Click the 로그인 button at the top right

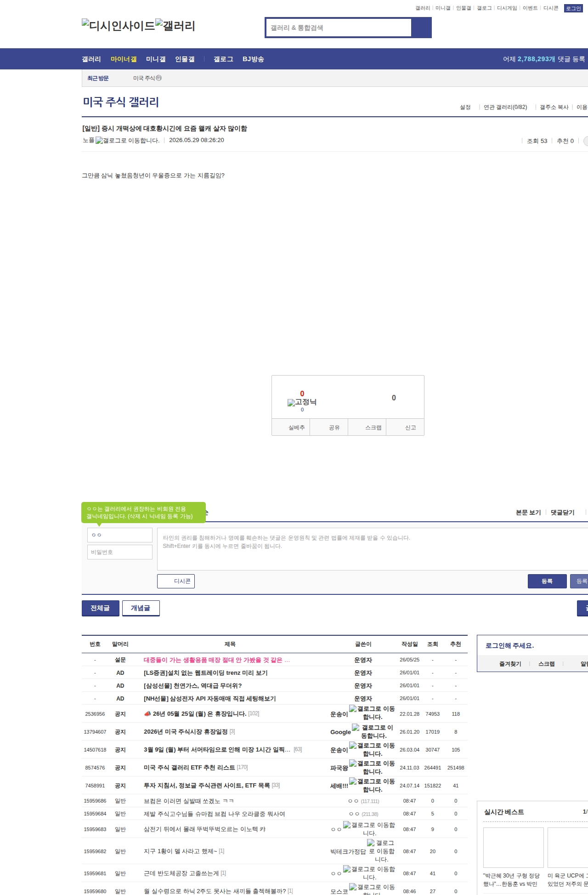(x=573, y=8)
